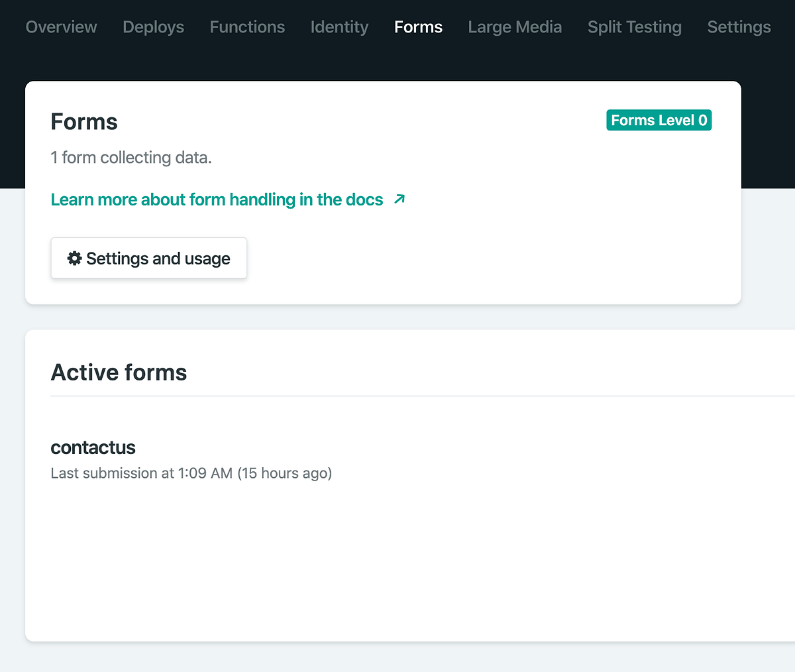Image resolution: width=795 pixels, height=672 pixels.
Task: Click the Settings and usage button
Action: coord(148,258)
